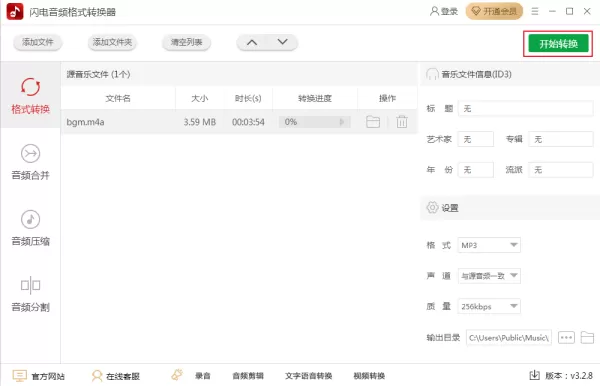Move file down with the down arrow
600x386 pixels.
282,42
